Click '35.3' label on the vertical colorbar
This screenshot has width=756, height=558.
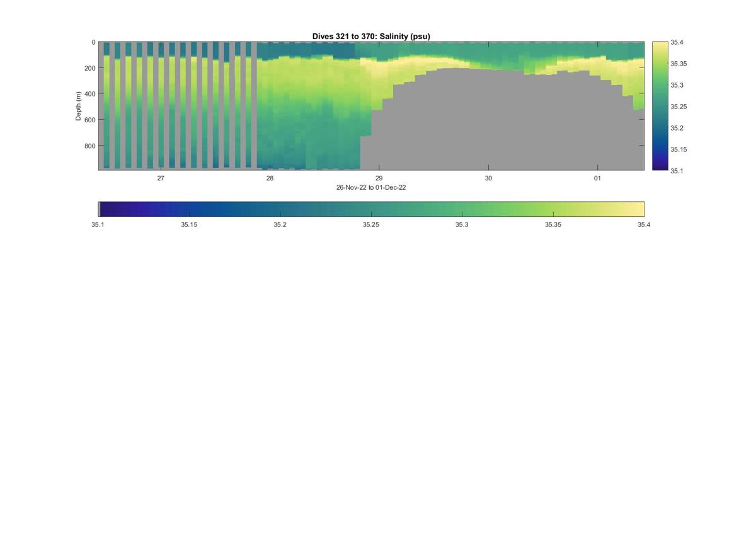tap(677, 85)
